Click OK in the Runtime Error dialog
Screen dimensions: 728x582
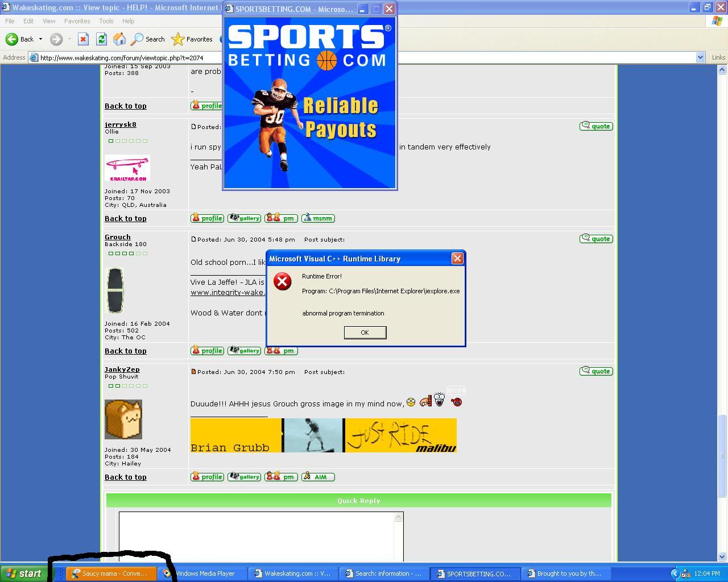365,332
